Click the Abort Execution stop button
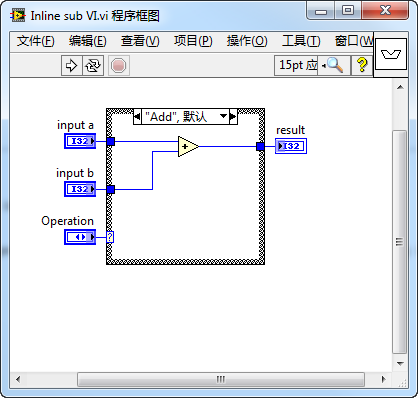 [x=118, y=65]
